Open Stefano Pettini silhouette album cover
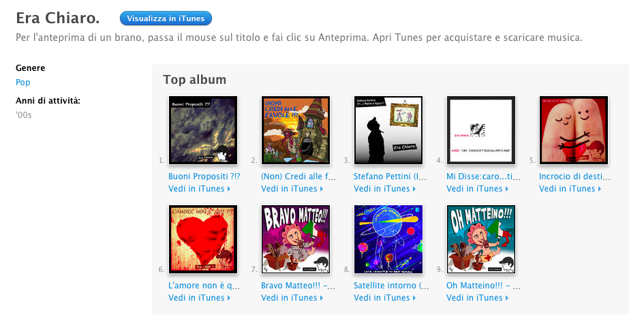The width and height of the screenshot is (644, 332). [388, 130]
